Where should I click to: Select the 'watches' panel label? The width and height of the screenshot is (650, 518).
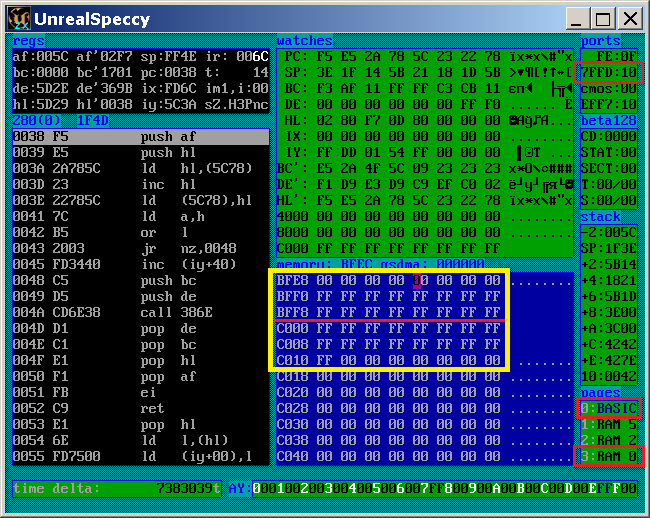[305, 41]
